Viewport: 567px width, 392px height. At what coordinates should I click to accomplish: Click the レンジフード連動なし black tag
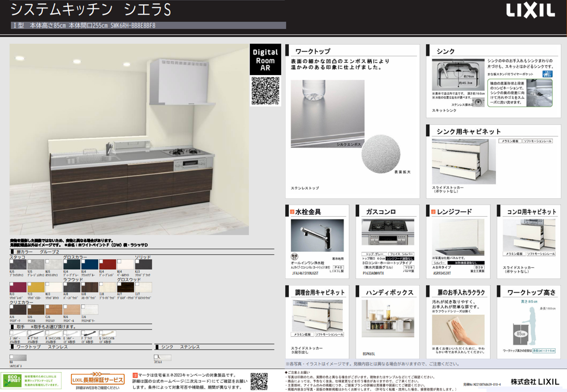pyautogui.click(x=400, y=259)
